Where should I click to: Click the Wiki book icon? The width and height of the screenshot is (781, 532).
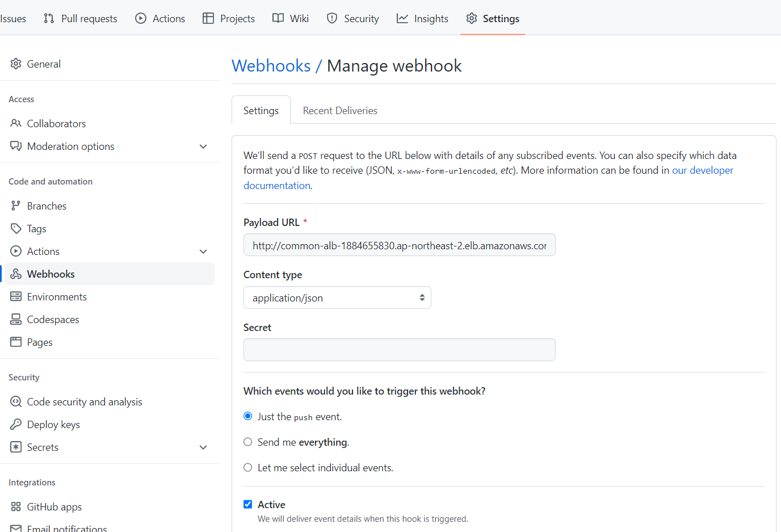point(278,18)
